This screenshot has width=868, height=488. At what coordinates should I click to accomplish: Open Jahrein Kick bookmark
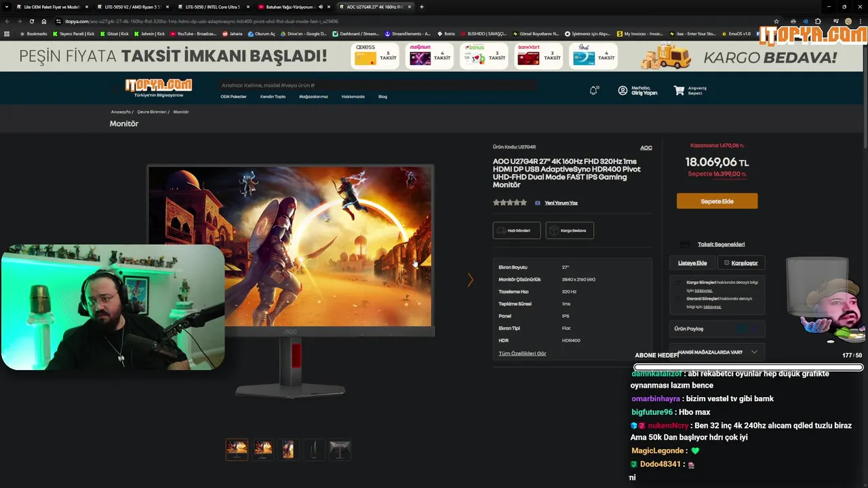point(149,33)
